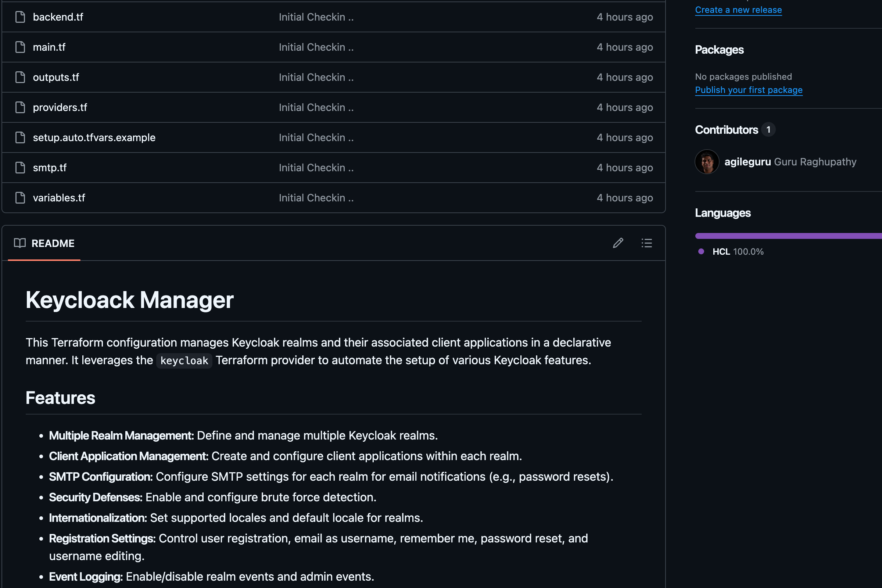The image size is (882, 588).
Task: Click the README book icon
Action: point(19,243)
